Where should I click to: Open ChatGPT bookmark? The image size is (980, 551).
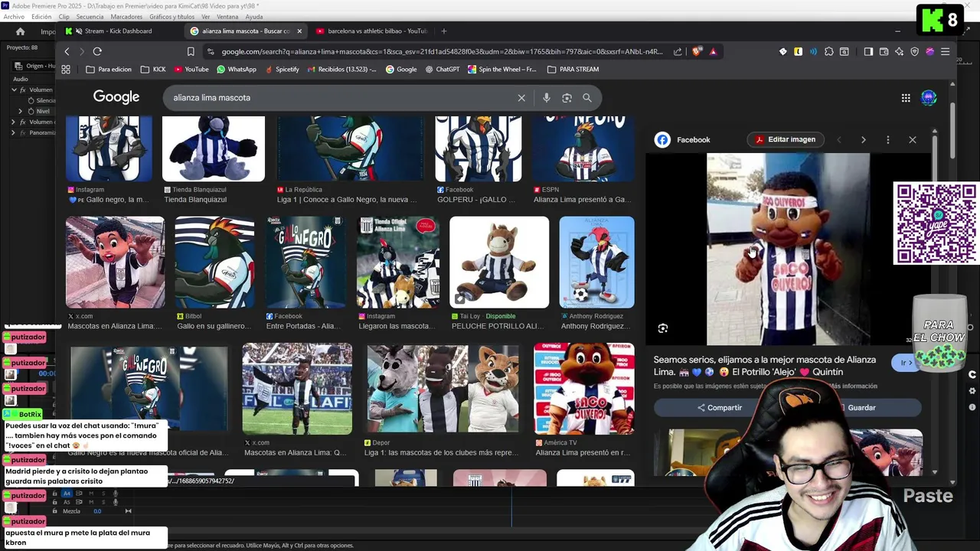442,70
